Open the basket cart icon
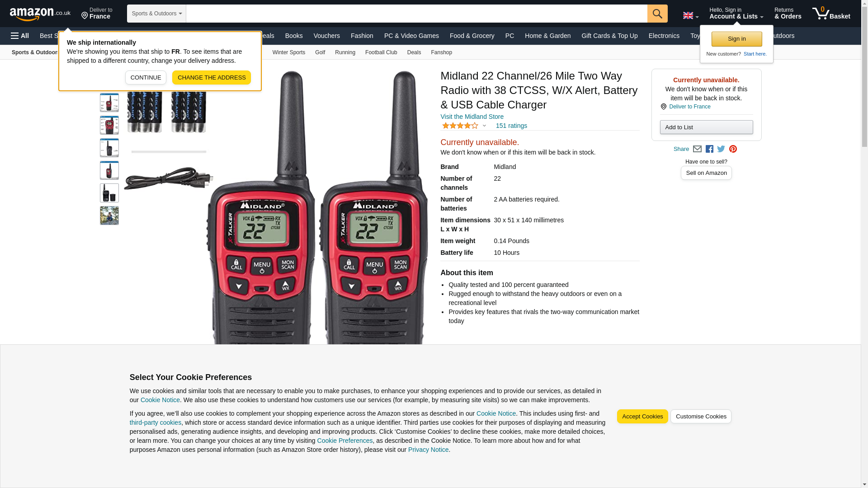This screenshot has height=488, width=868. (831, 14)
